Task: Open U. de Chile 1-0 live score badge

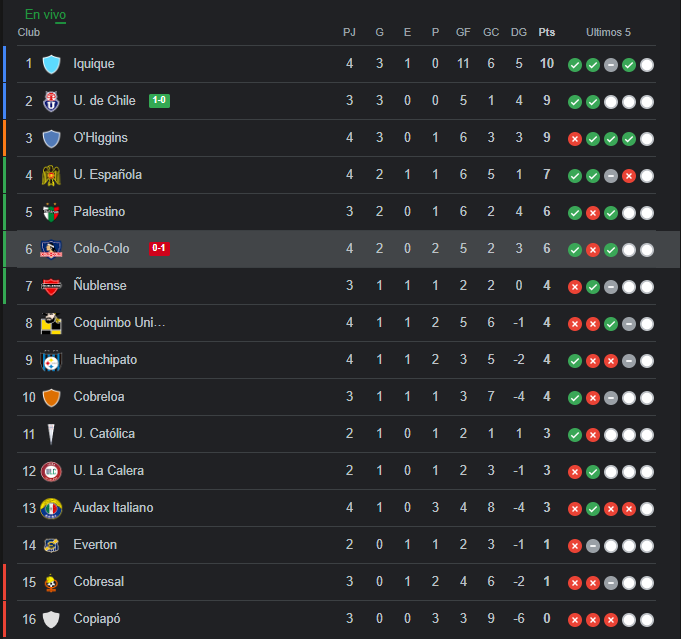Action: pyautogui.click(x=159, y=100)
